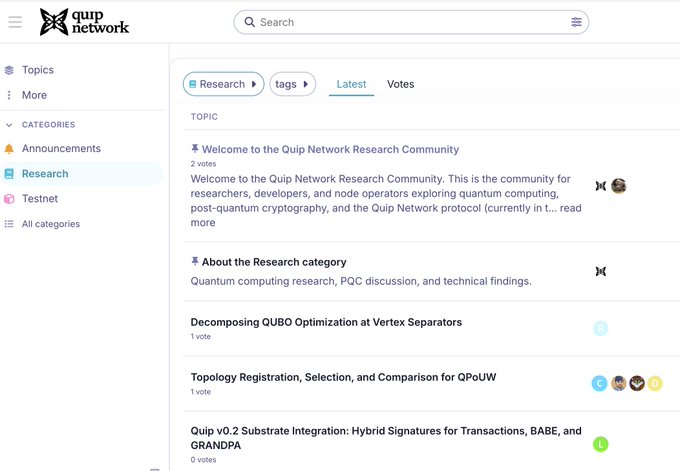The width and height of the screenshot is (680, 471).
Task: Click the search magnifier icon
Action: point(249,22)
